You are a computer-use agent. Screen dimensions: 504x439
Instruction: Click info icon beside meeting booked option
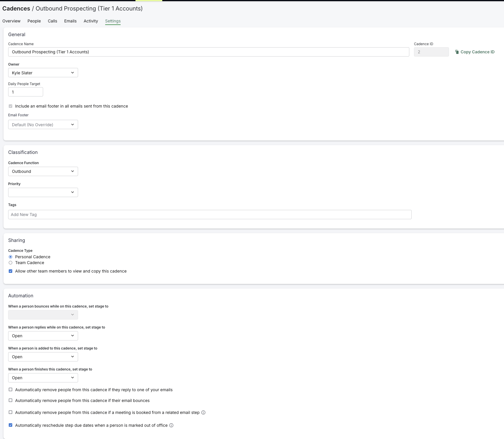203,412
